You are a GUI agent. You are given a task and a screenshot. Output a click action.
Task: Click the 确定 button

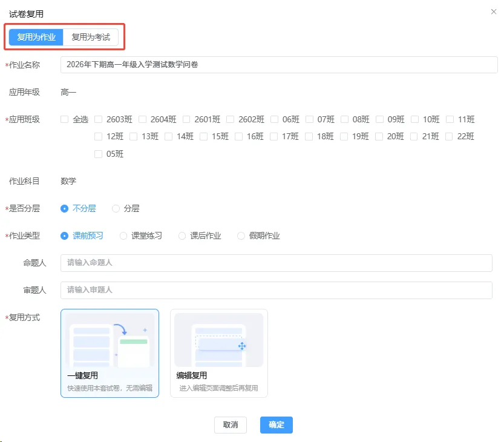point(277,425)
